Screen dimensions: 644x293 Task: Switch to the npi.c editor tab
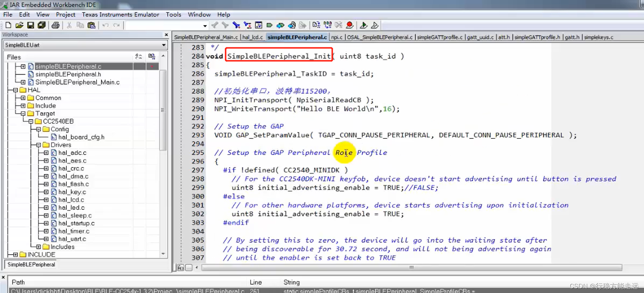pyautogui.click(x=337, y=37)
